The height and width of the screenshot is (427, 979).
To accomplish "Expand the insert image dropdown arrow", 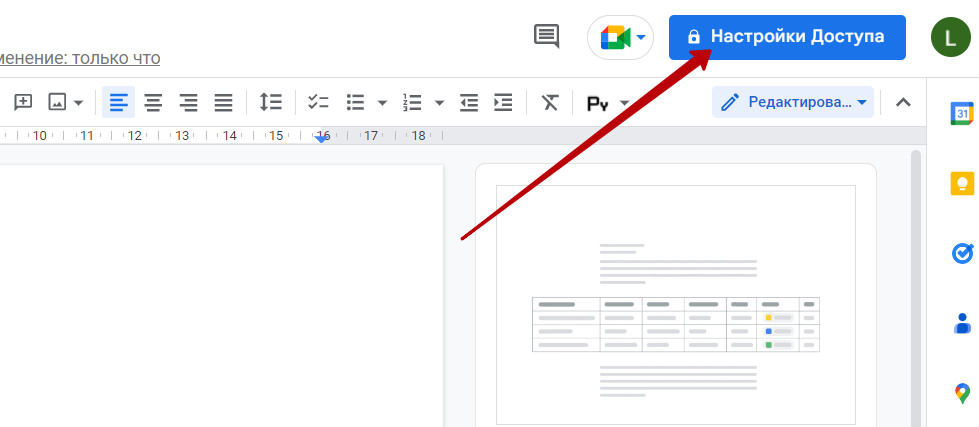I will (79, 103).
